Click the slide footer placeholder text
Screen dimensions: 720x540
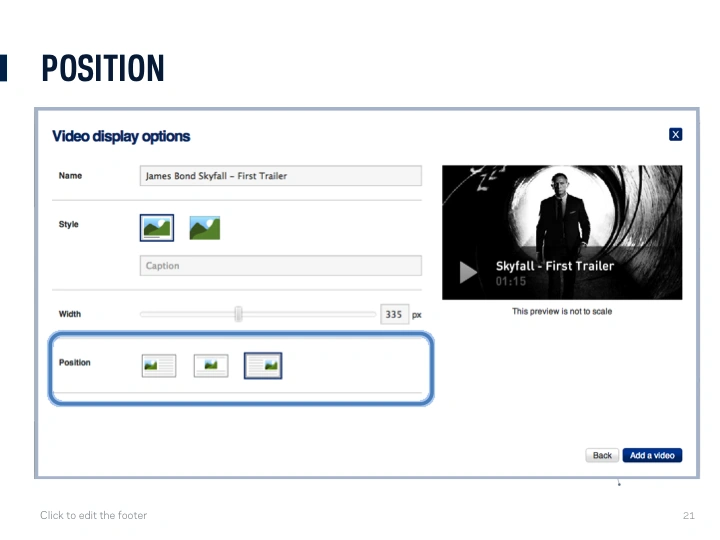click(93, 516)
